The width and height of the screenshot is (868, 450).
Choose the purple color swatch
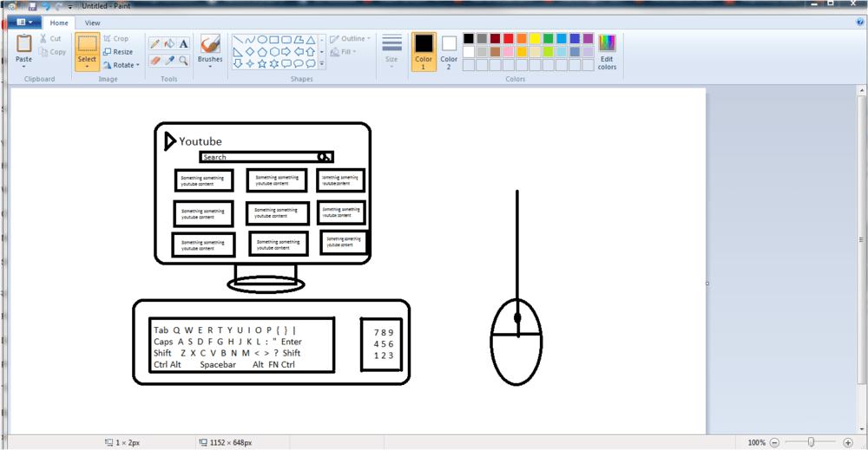pos(588,38)
